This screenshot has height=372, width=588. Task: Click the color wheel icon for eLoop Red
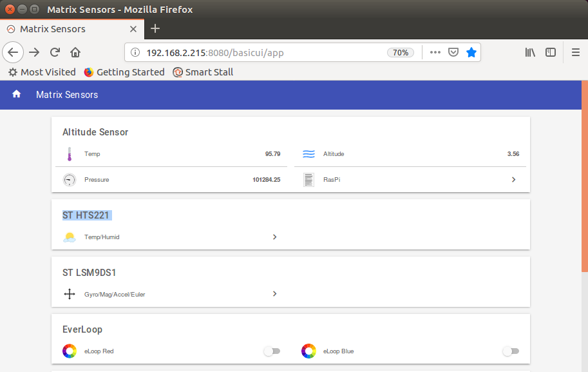click(x=70, y=351)
